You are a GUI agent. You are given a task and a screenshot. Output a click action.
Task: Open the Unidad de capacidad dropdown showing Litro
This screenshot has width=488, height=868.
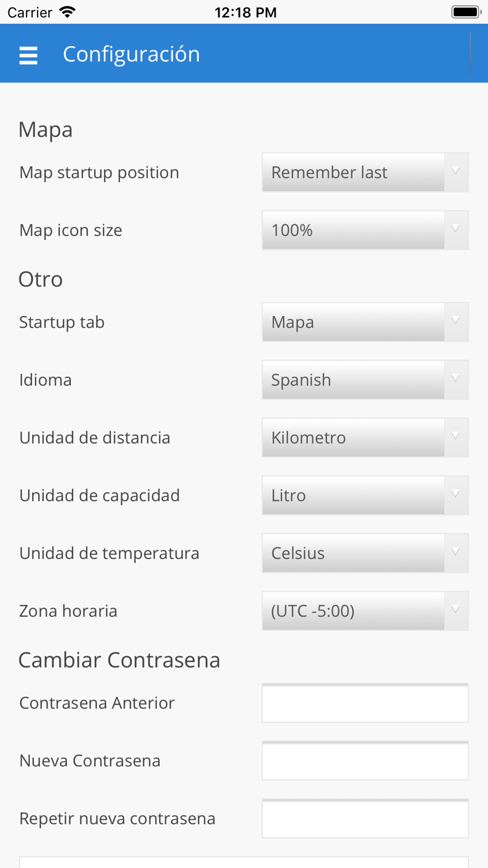coord(352,495)
